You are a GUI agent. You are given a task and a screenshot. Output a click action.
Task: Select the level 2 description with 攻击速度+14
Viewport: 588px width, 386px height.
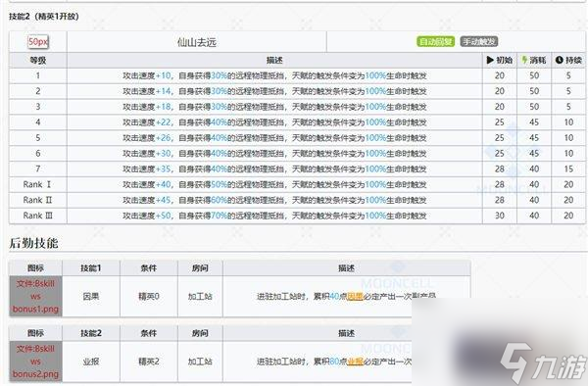[274, 91]
